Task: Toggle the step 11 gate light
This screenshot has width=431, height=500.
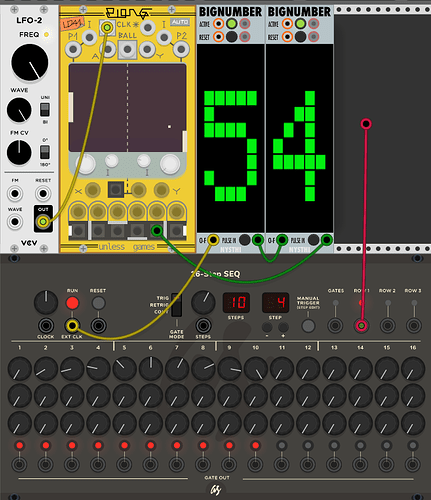Action: tap(282, 445)
